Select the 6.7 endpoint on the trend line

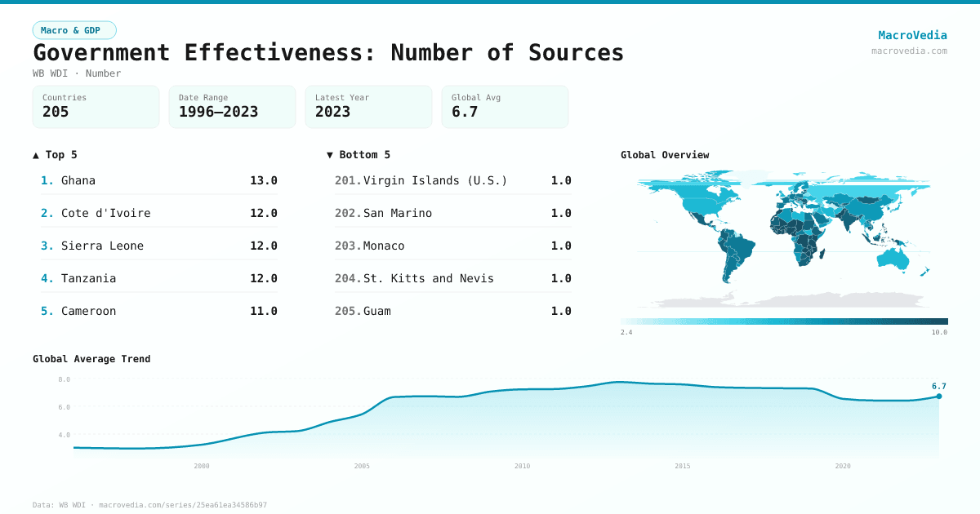coord(938,395)
